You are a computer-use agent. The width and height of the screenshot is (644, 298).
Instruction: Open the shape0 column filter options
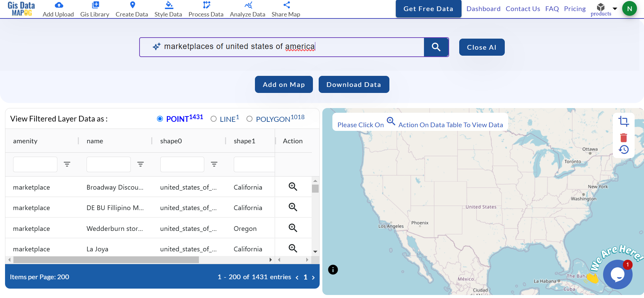pyautogui.click(x=214, y=164)
